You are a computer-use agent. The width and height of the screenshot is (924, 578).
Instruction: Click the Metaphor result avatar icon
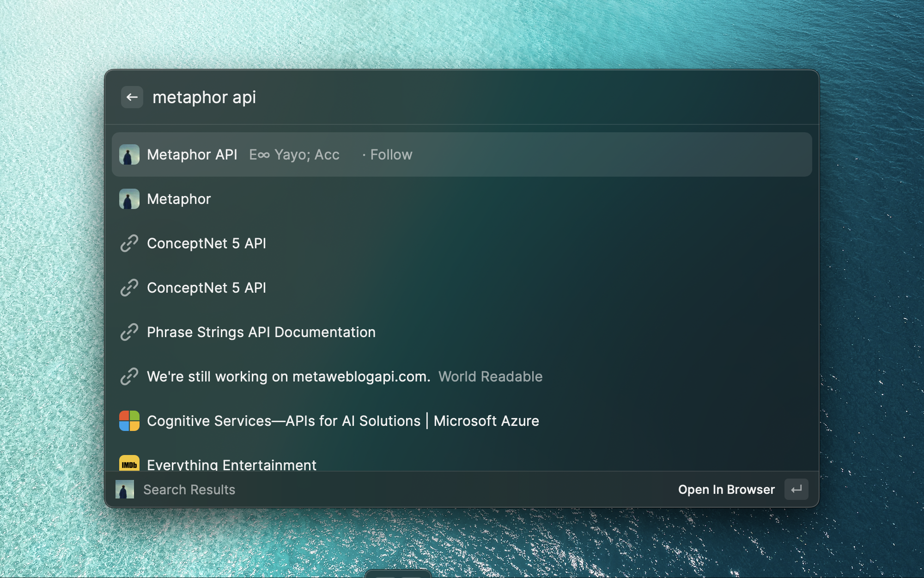pos(129,199)
